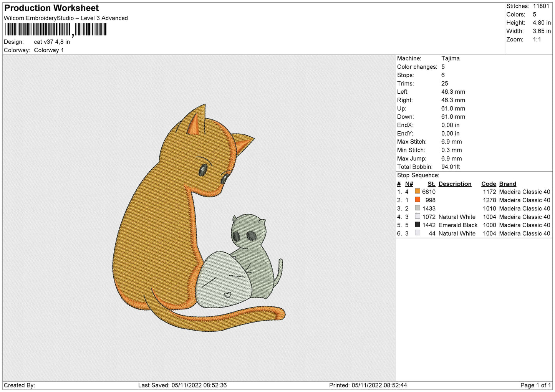This screenshot has height=392, width=555.
Task: Click the Down value 61.0 mm
Action: click(x=453, y=117)
